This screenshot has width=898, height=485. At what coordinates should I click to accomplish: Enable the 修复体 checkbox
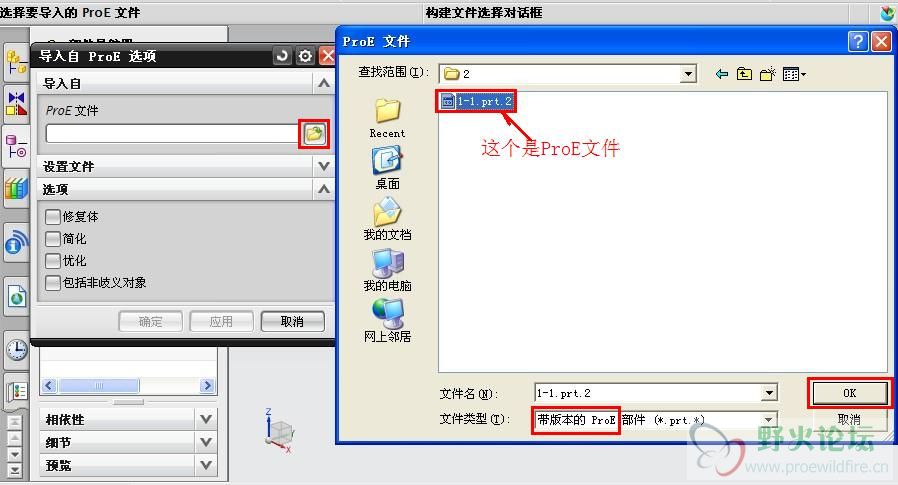(53, 216)
